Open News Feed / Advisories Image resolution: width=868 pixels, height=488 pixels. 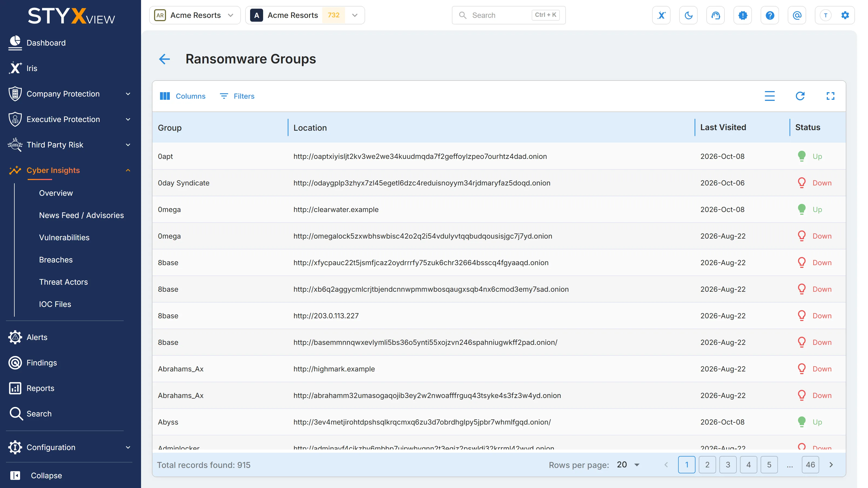pos(81,215)
